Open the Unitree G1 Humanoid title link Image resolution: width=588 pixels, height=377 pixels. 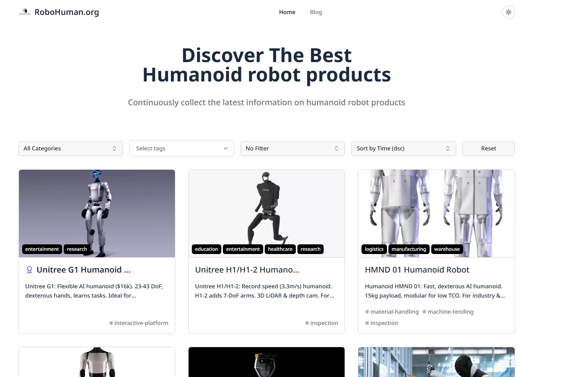(83, 270)
